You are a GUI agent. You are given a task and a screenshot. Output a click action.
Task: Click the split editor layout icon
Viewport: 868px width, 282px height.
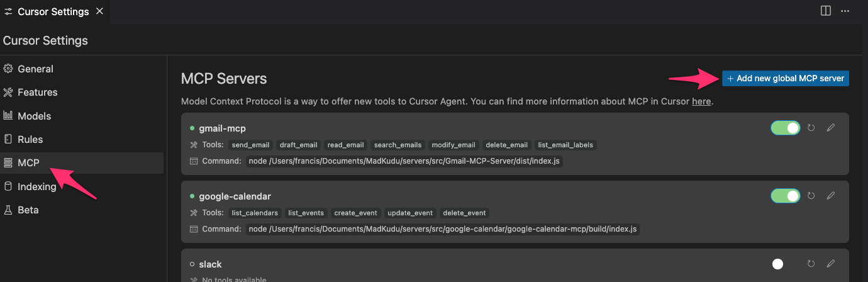[826, 11]
